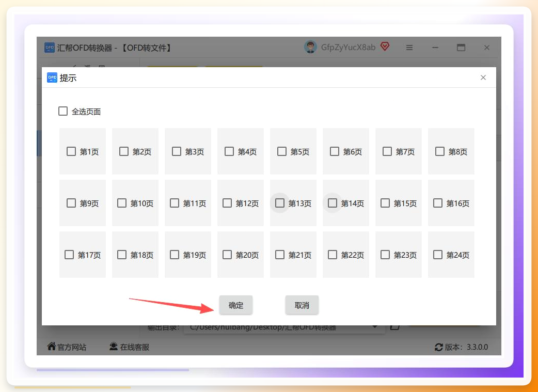Enable the 第3页 checkbox
The height and width of the screenshot is (392, 538).
pos(177,151)
